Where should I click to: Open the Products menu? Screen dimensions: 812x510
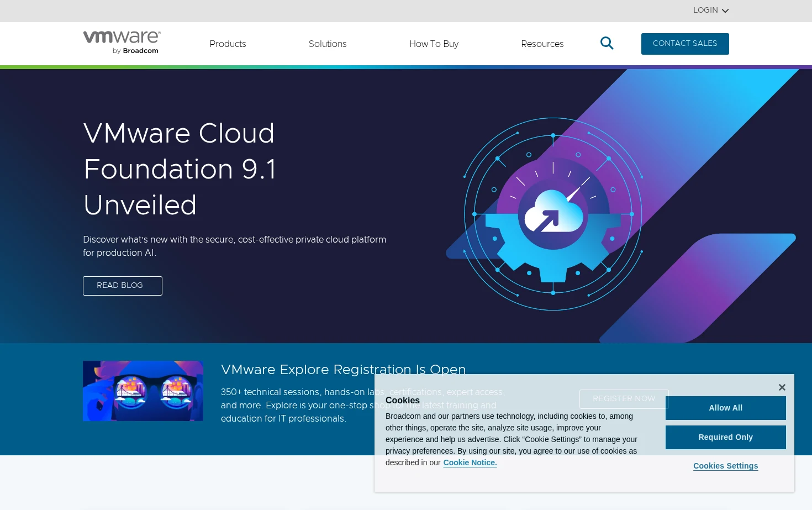[228, 44]
